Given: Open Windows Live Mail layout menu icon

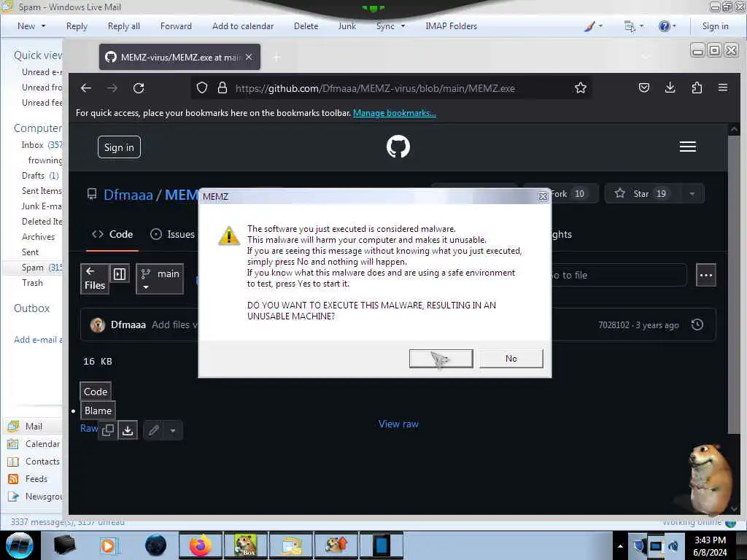Looking at the screenshot, I should coord(630,26).
